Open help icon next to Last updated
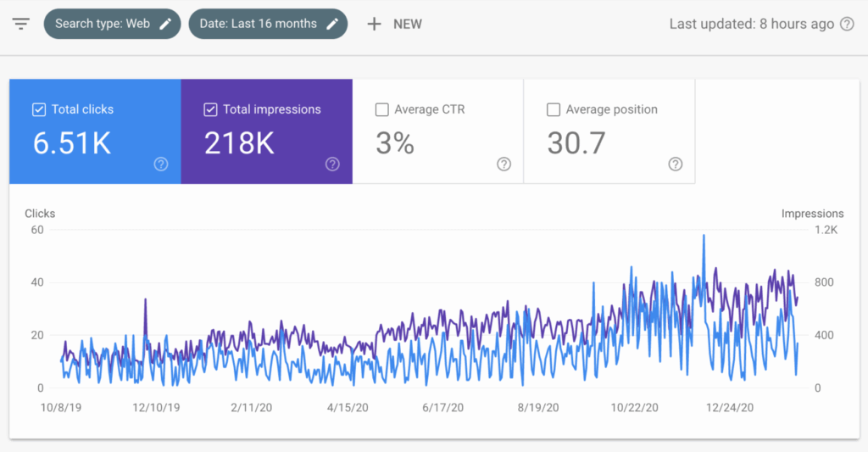868x452 pixels. (847, 24)
